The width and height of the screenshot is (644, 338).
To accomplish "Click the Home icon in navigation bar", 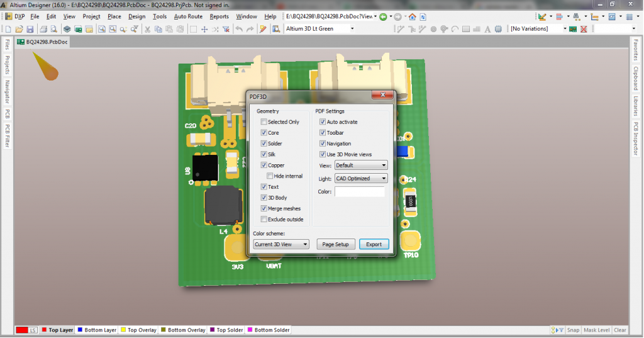I will [x=413, y=16].
